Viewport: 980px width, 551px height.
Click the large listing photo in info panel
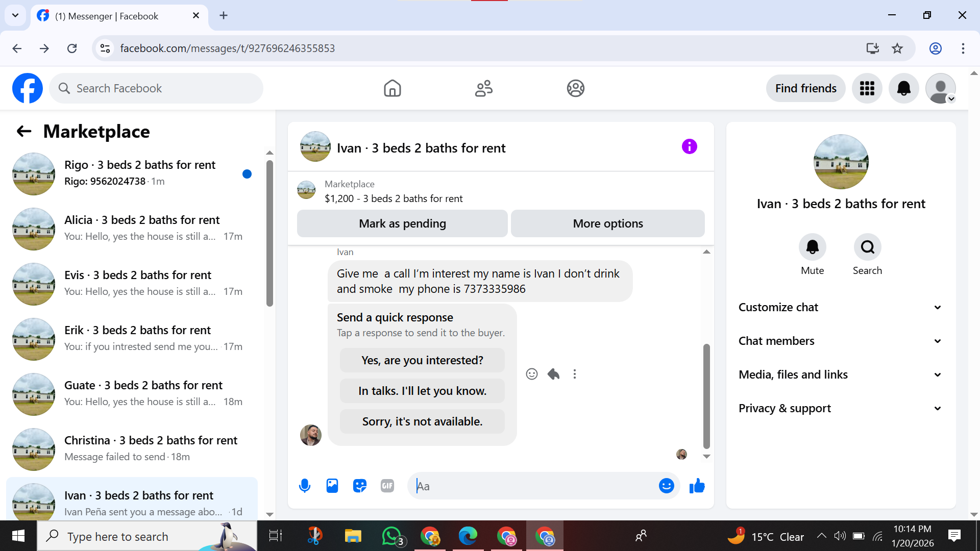[x=841, y=162]
